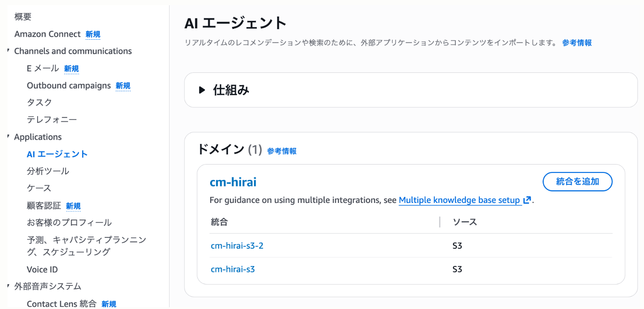Collapse the 外部音声システム group
Viewport: 644px width, 309px height.
tap(8, 286)
